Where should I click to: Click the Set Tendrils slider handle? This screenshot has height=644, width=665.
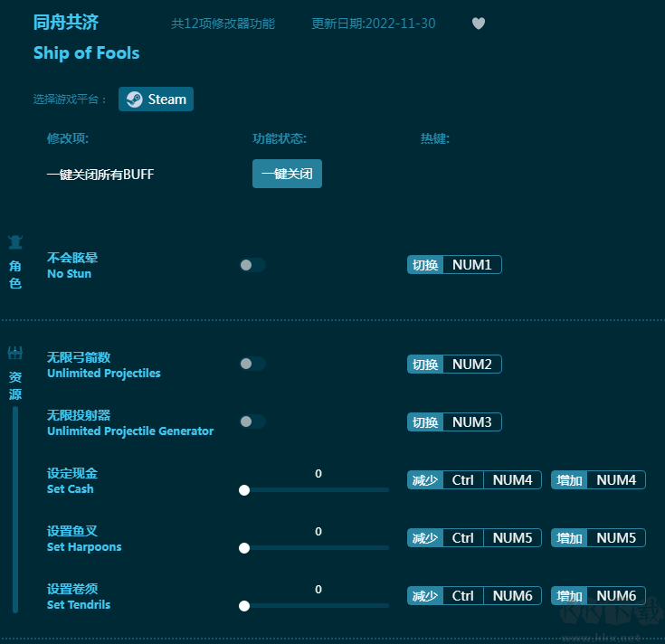[244, 606]
